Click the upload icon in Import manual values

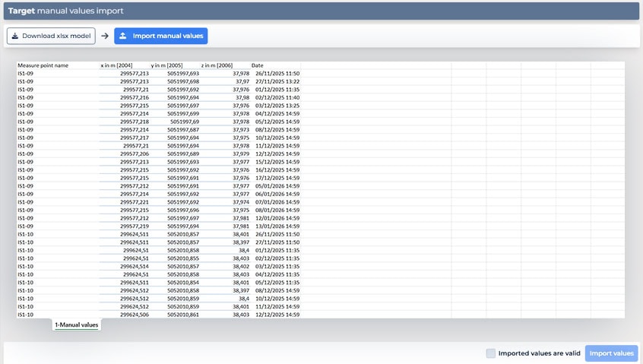[x=123, y=36]
